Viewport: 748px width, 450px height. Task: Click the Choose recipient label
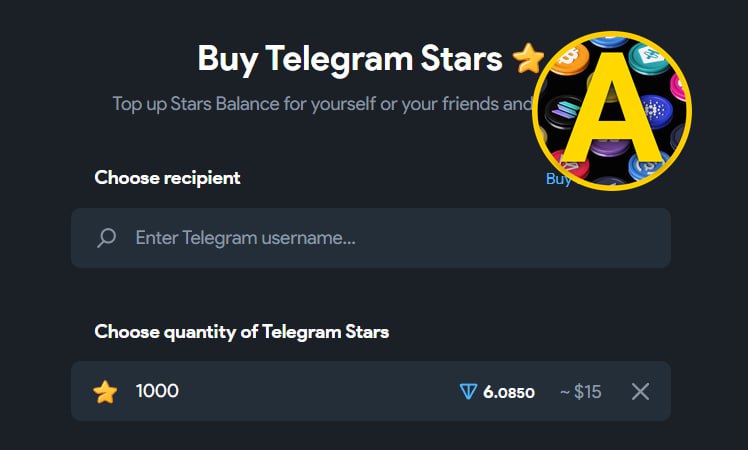pos(167,178)
